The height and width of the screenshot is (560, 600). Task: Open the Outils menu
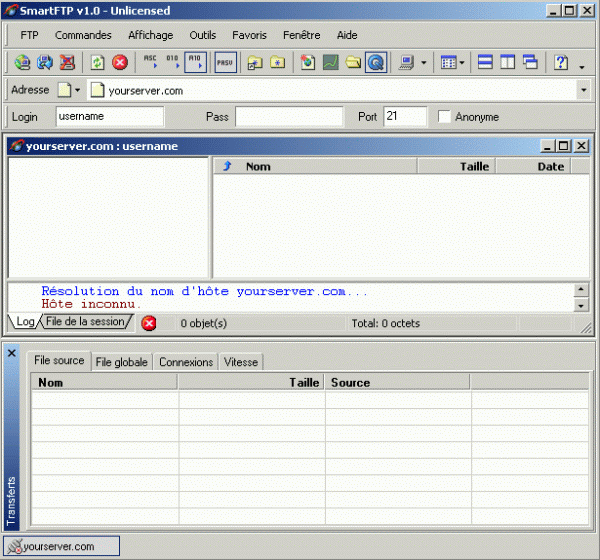tap(203, 35)
